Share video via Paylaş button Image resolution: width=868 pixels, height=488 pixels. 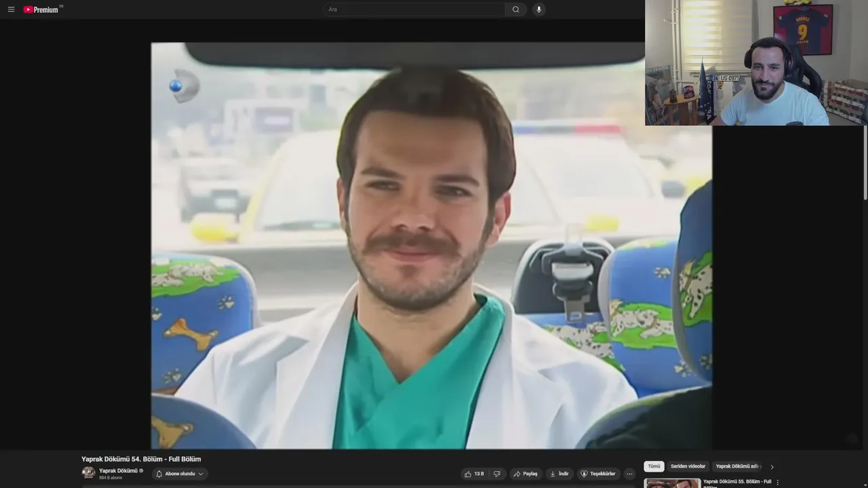526,474
